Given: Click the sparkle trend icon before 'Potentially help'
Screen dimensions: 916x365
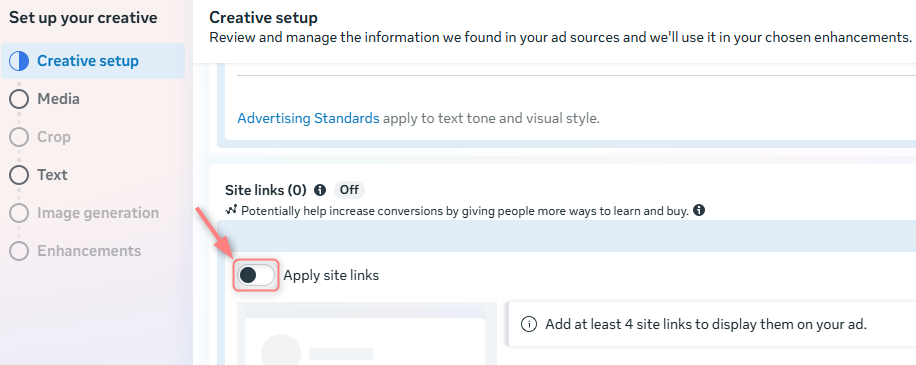Looking at the screenshot, I should tap(231, 210).
